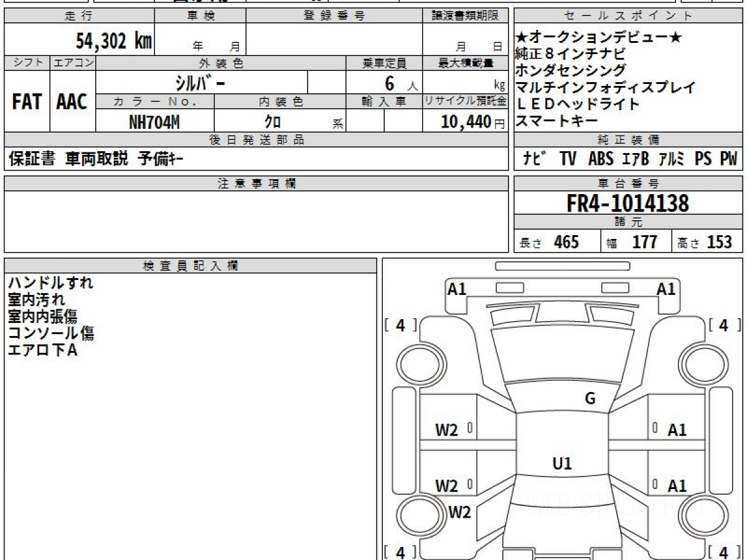Click the PS equipment entry

tap(703, 159)
